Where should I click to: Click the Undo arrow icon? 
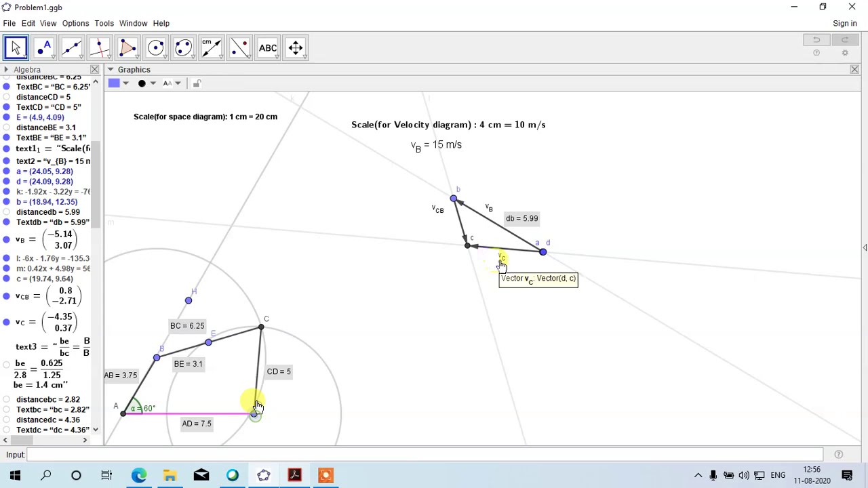pos(816,40)
